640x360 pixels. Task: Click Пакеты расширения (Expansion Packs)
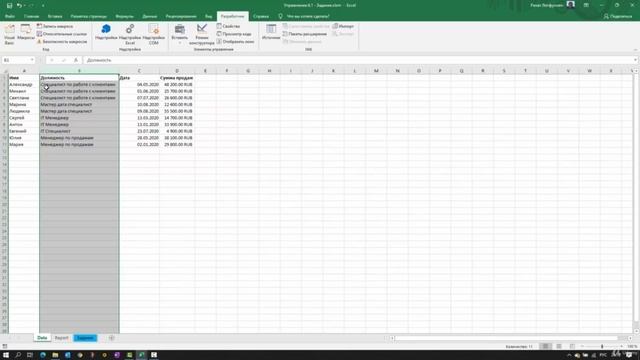pyautogui.click(x=304, y=34)
